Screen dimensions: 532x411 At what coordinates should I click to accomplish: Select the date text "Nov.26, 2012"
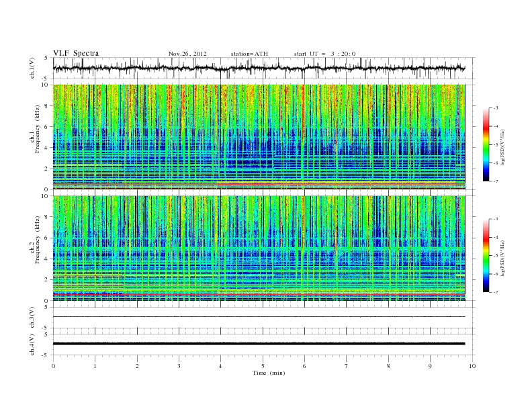(x=187, y=54)
